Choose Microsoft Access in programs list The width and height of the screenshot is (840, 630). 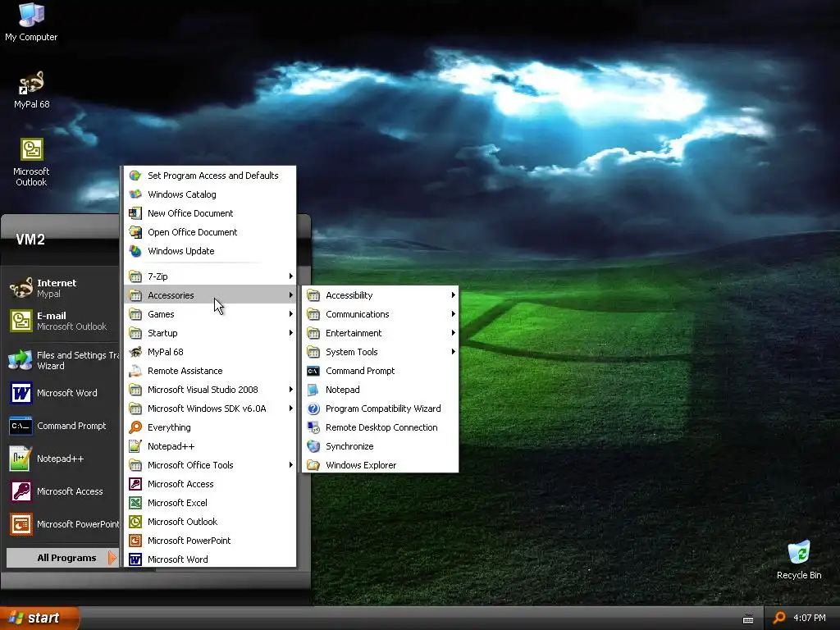click(x=210, y=484)
